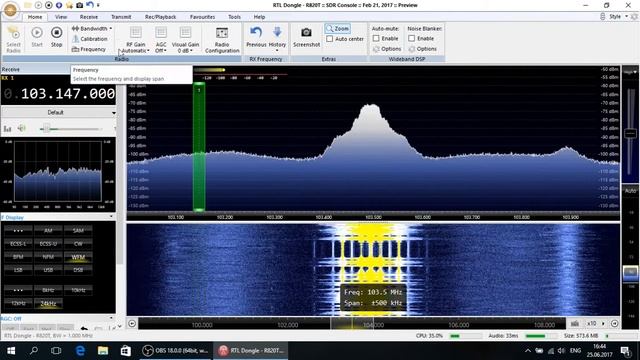
Task: Click quick-access play icon in title bar
Action: 38,5
